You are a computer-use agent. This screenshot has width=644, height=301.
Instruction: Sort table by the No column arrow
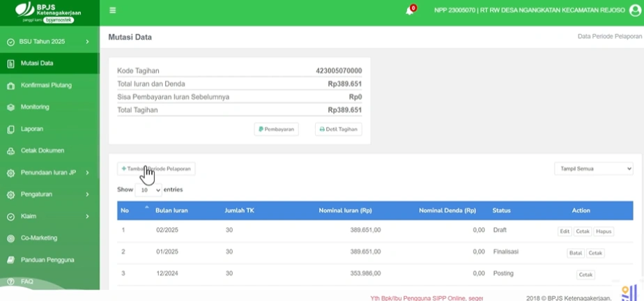click(x=146, y=208)
